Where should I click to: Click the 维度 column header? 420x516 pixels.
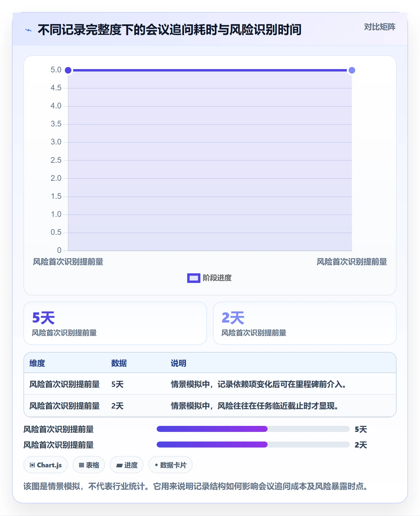pos(37,363)
